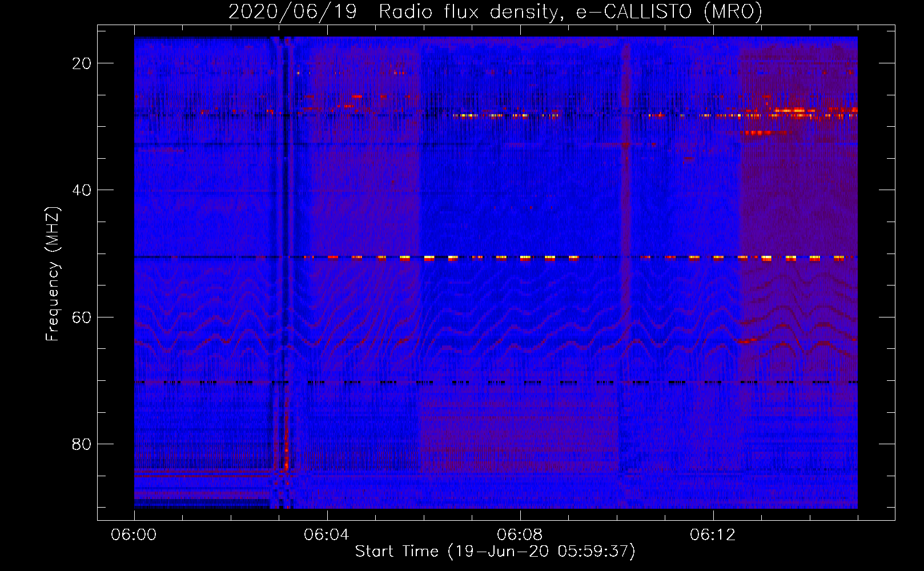
Task: Click the "80" frequency tick label
Action: click(x=82, y=444)
